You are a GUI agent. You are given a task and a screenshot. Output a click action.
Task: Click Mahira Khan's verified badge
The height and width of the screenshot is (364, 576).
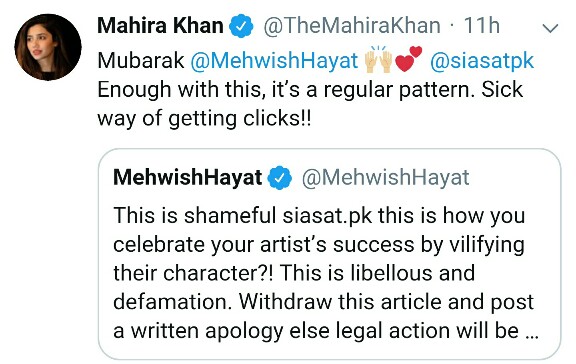click(241, 26)
